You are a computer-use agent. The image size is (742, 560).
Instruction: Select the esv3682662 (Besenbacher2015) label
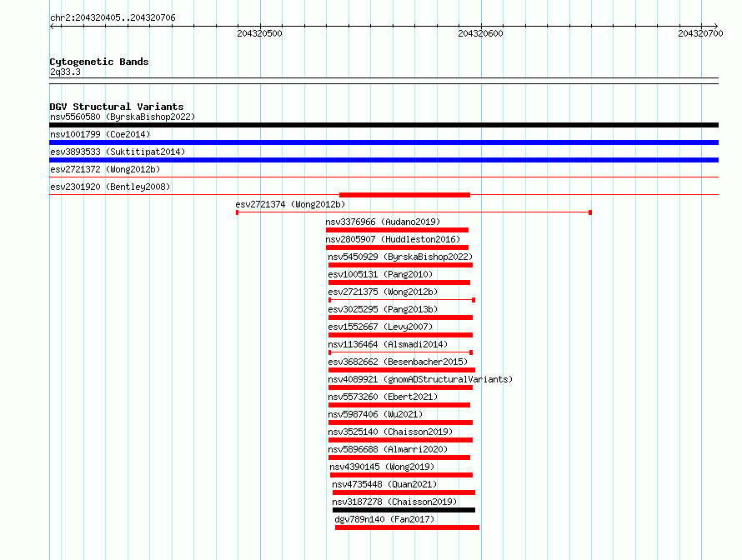398,362
